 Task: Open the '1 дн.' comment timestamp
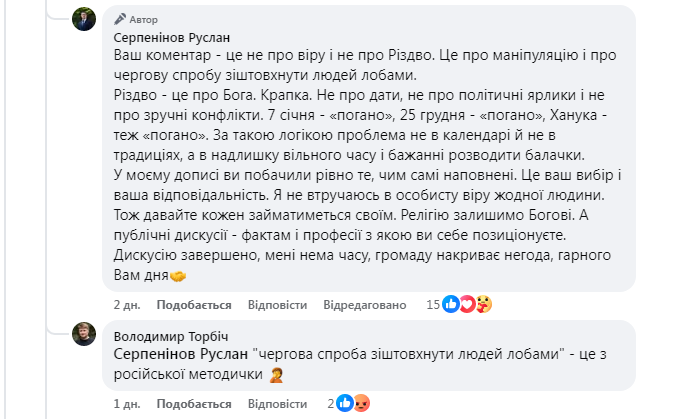[x=126, y=404]
